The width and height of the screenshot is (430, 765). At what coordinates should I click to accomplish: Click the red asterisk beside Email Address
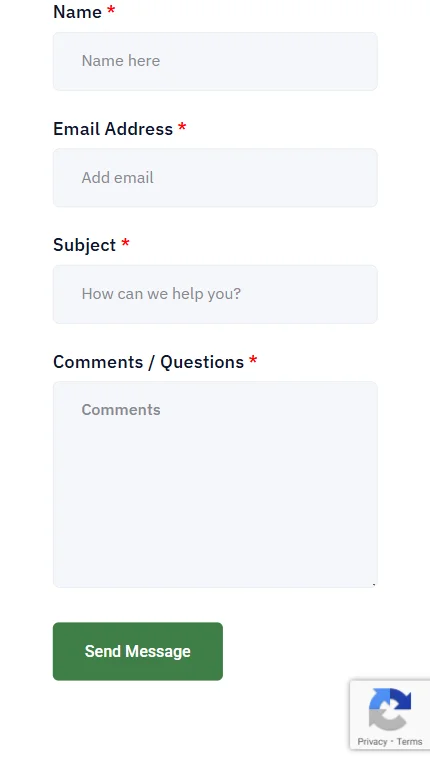(182, 127)
